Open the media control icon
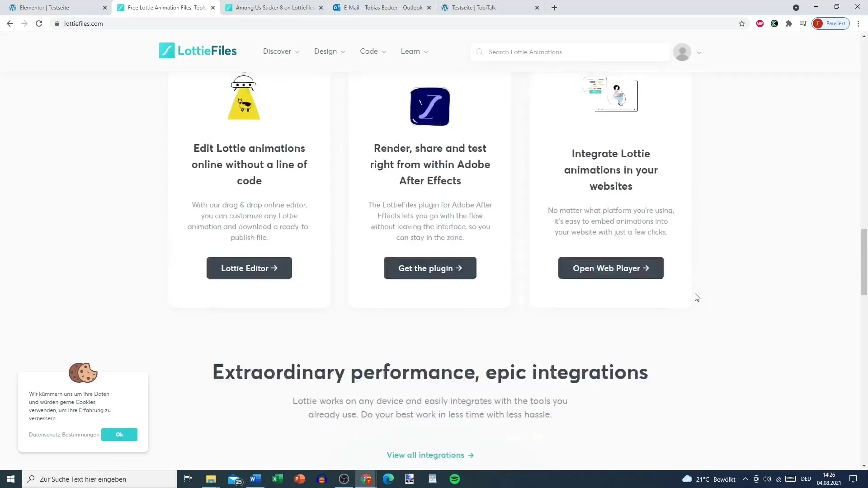 tap(803, 23)
